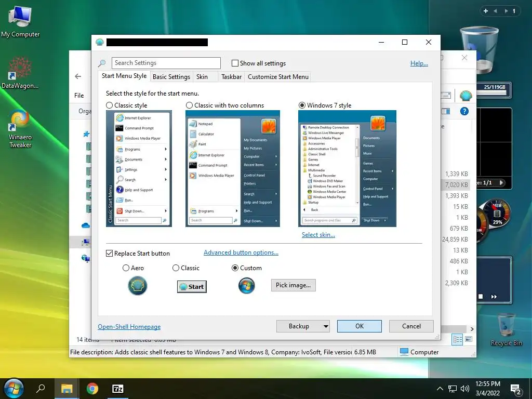Click the preview pane icon in Explorer
The height and width of the screenshot is (399, 532).
pyautogui.click(x=445, y=111)
